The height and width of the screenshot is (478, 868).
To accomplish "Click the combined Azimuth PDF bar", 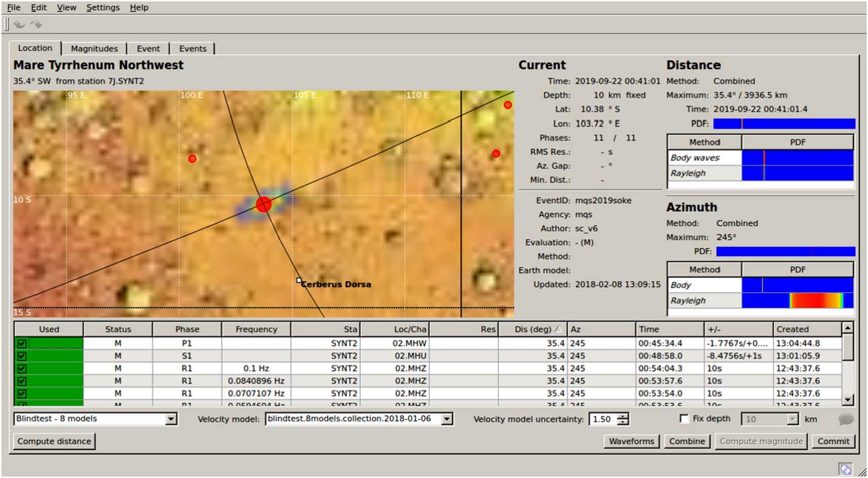I will (x=785, y=251).
